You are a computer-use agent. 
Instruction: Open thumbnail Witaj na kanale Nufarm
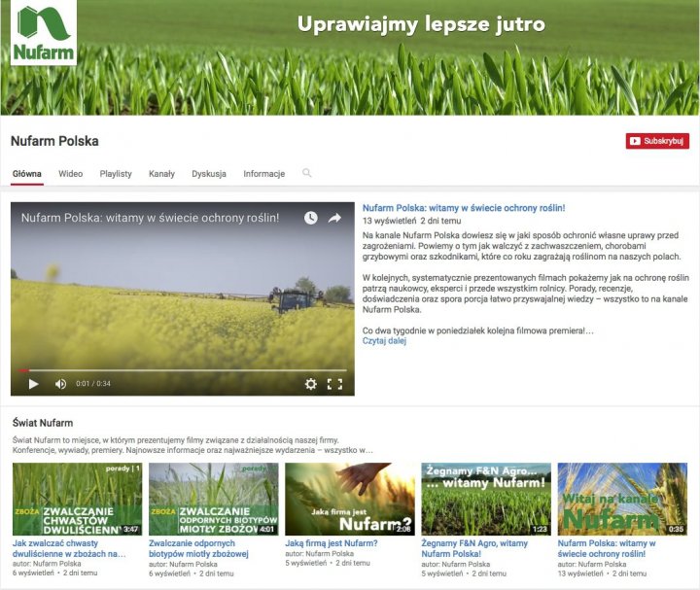click(622, 499)
